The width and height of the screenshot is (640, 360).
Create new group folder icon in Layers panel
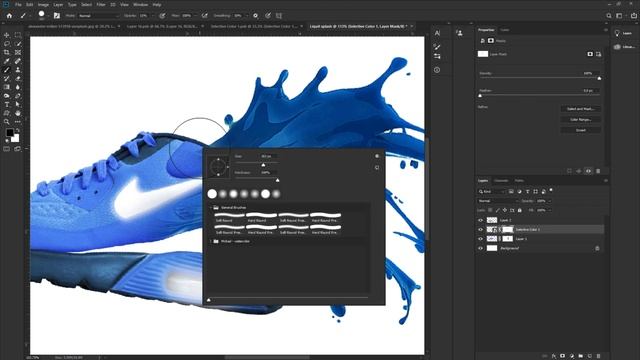(580, 356)
